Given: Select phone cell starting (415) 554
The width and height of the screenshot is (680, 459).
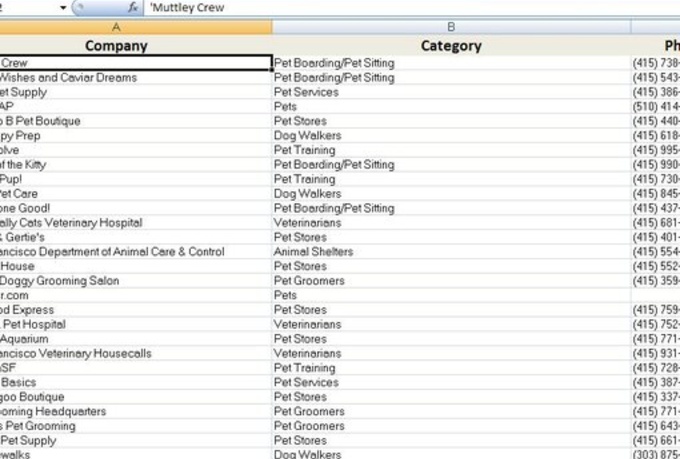Looking at the screenshot, I should (656, 252).
